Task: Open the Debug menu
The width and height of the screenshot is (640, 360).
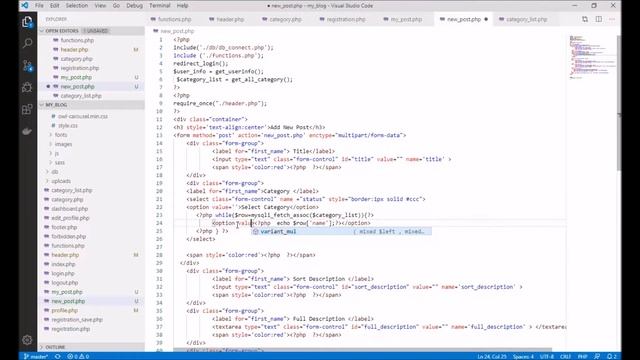Action: (134, 6)
